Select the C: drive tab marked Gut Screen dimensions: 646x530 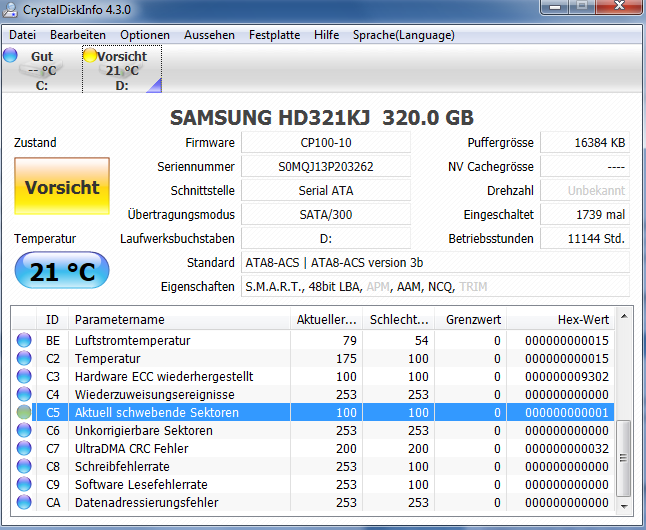(x=42, y=70)
